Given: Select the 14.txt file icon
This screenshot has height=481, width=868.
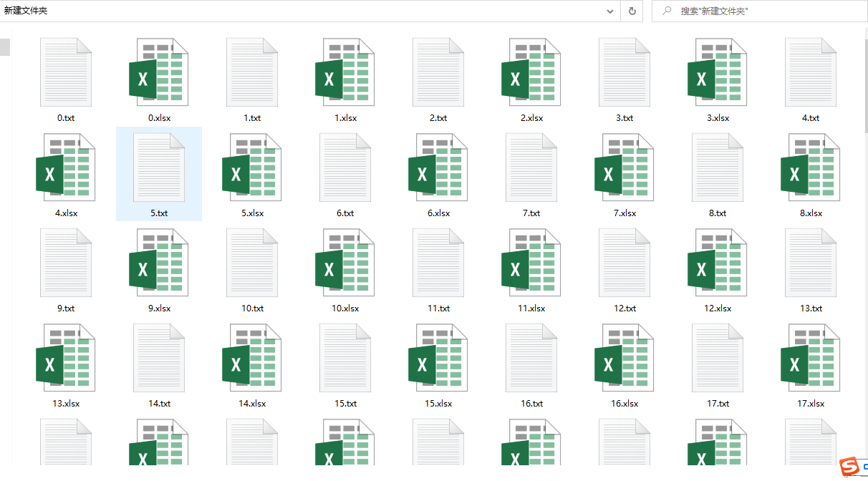Looking at the screenshot, I should click(159, 356).
